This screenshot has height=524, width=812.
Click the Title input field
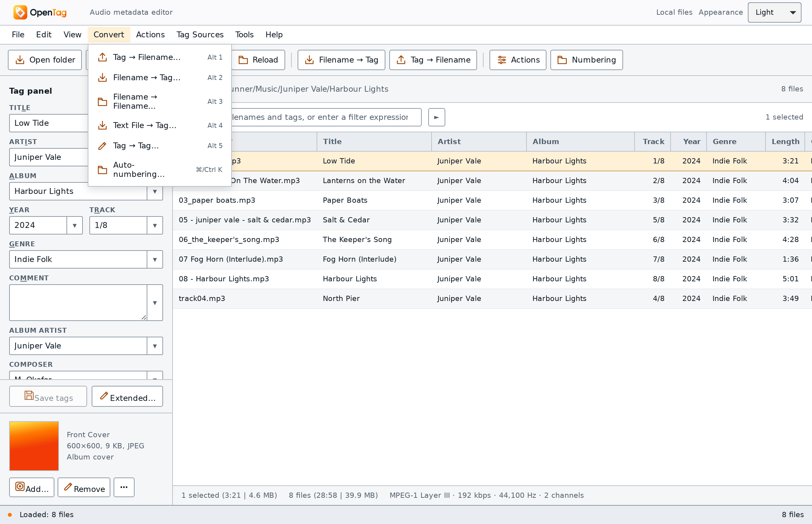[49, 123]
